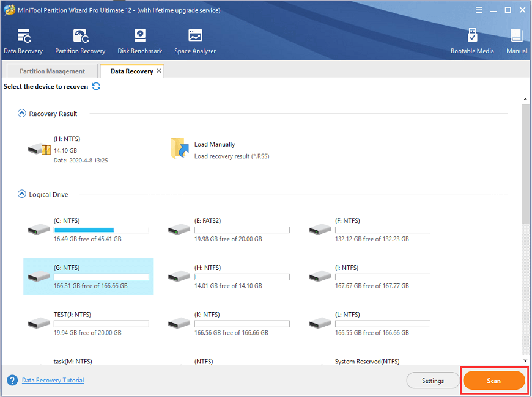The height and width of the screenshot is (397, 532).
Task: Open the hamburger menu in the title bar
Action: [x=479, y=10]
